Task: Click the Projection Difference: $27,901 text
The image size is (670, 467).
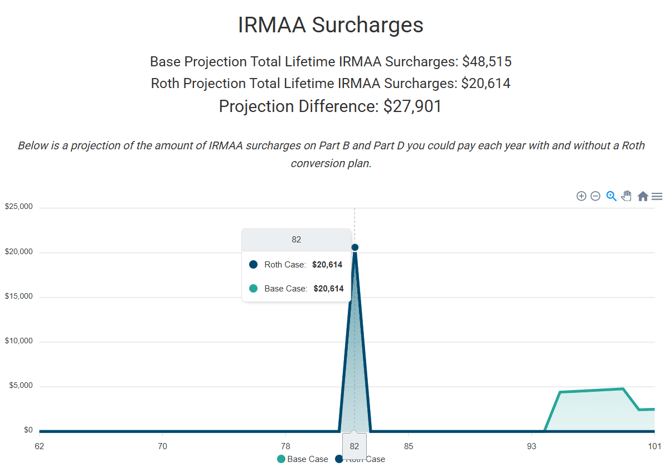Action: click(x=330, y=106)
